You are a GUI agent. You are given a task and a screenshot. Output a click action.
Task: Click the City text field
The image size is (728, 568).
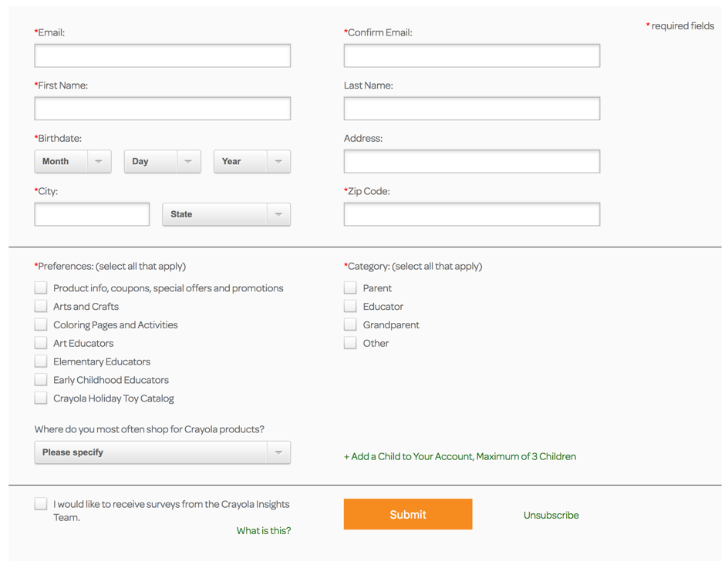tap(92, 214)
